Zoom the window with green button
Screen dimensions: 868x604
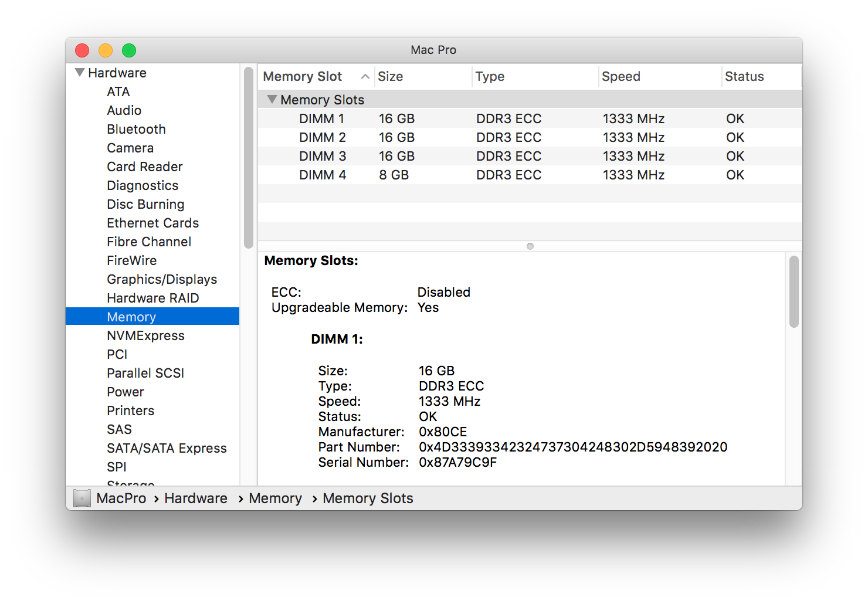click(129, 50)
